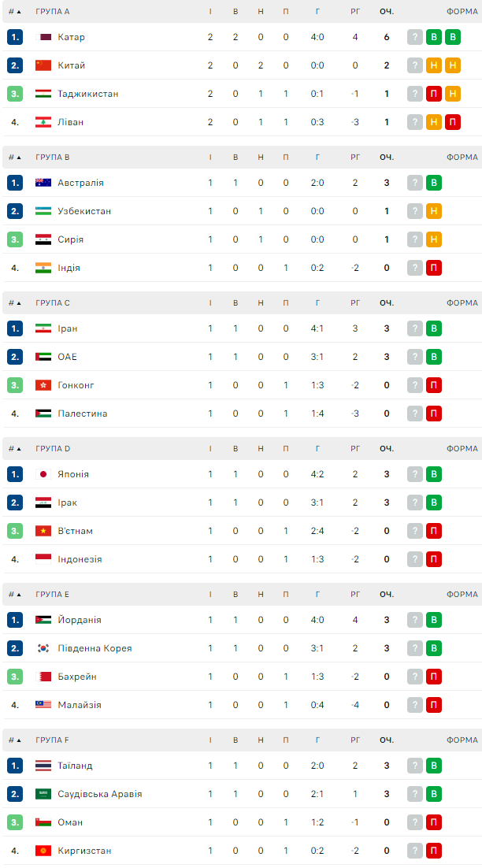Click the Australia flag icon
The width and height of the screenshot is (482, 868).
point(43,183)
